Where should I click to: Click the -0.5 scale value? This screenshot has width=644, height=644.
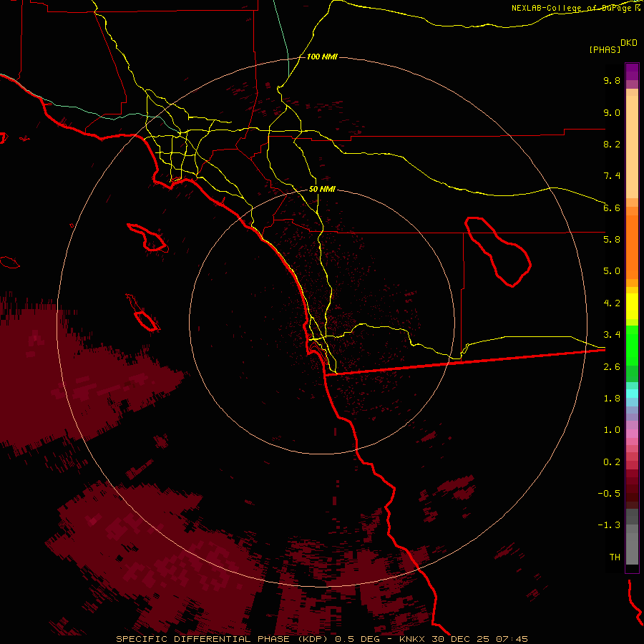[x=609, y=494]
